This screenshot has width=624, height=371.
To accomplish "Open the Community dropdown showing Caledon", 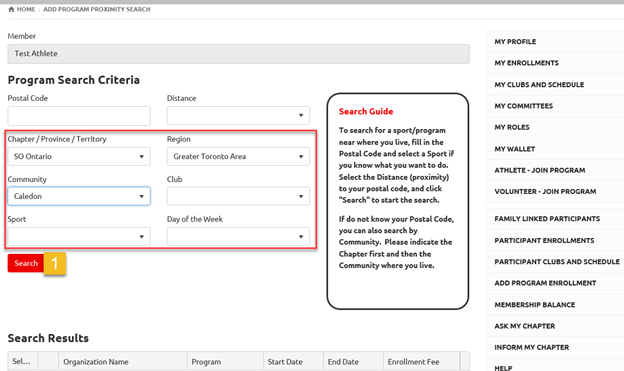I will 79,196.
